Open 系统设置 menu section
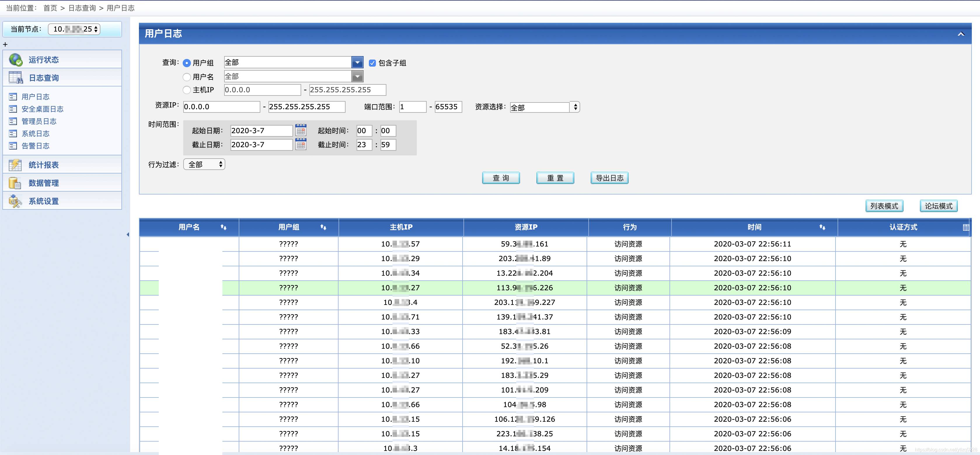Viewport: 980px width, 455px height. click(62, 201)
